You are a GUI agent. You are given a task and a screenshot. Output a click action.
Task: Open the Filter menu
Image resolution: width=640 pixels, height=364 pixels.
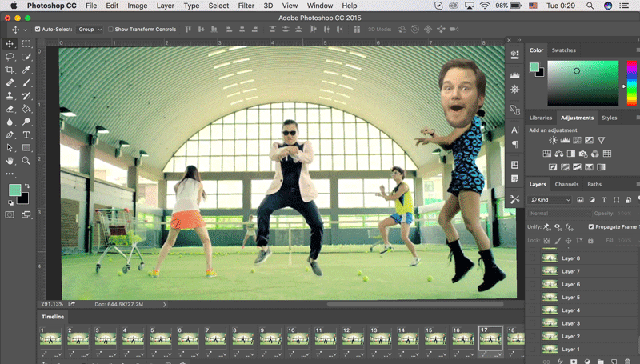pyautogui.click(x=246, y=6)
